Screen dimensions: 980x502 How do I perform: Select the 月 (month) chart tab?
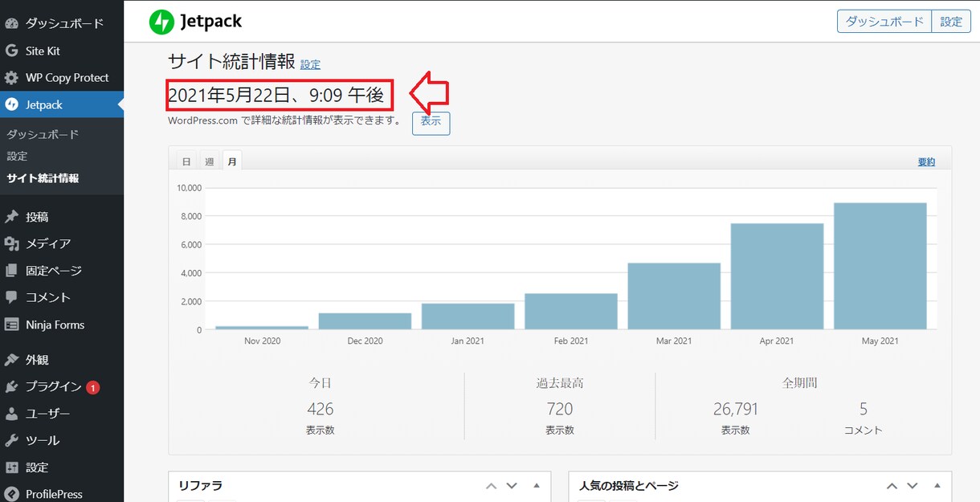point(232,161)
